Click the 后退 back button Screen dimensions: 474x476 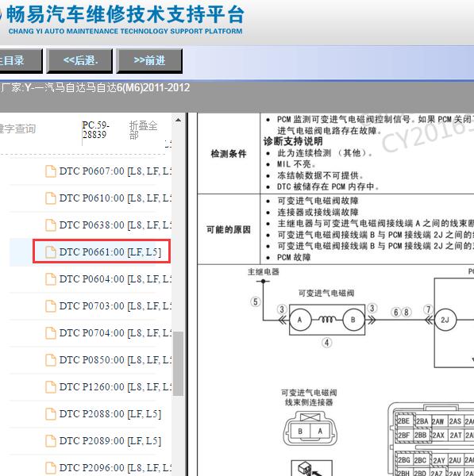79,61
